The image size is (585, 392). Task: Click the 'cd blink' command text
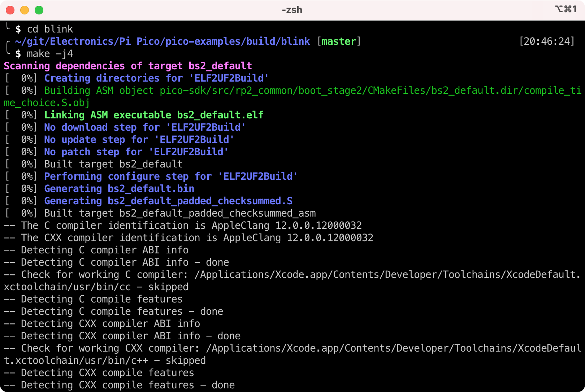tap(50, 29)
